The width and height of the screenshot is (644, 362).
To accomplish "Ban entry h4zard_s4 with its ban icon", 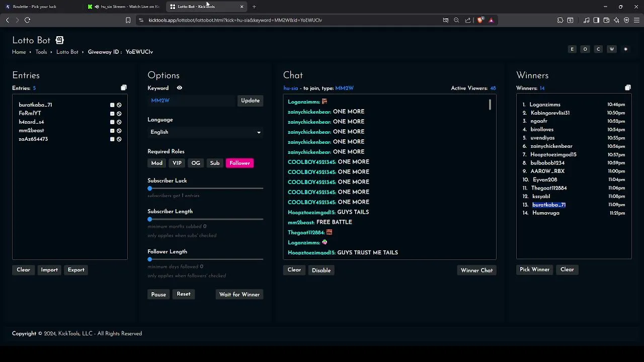I will coord(119,122).
